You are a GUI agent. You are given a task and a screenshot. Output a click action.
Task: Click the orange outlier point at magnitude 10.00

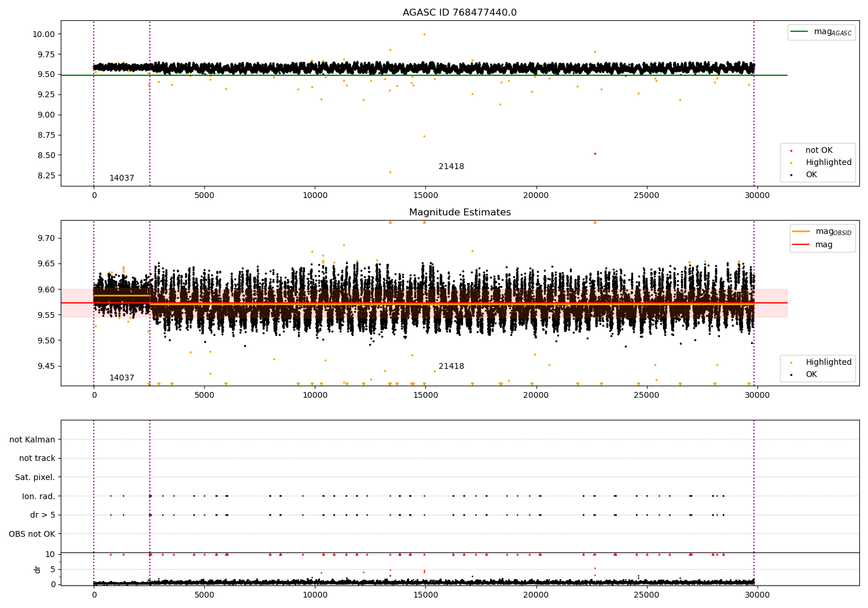pyautogui.click(x=424, y=34)
